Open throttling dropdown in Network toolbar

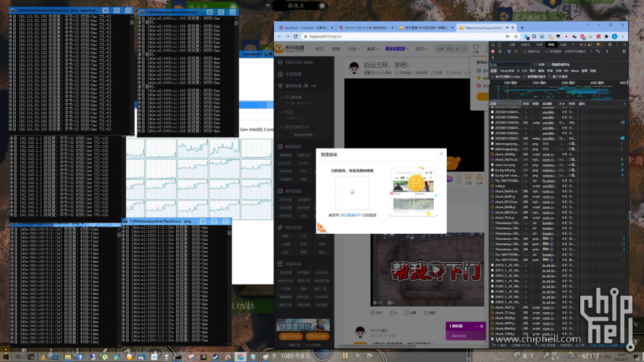click(579, 52)
